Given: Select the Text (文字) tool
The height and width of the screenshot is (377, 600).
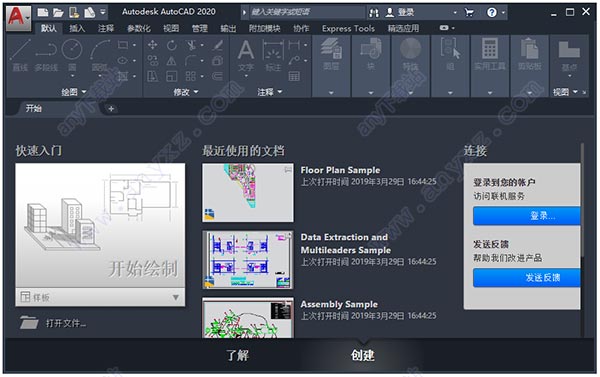Looking at the screenshot, I should tap(246, 55).
